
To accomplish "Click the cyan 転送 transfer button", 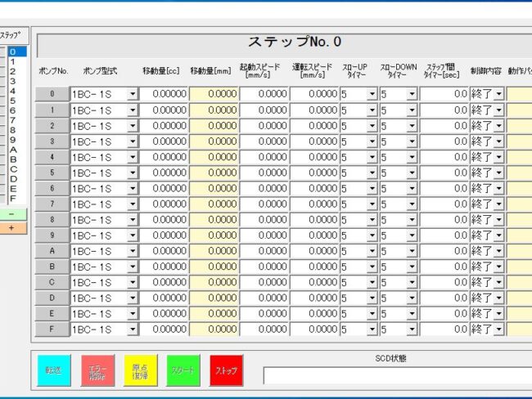I will [x=54, y=370].
